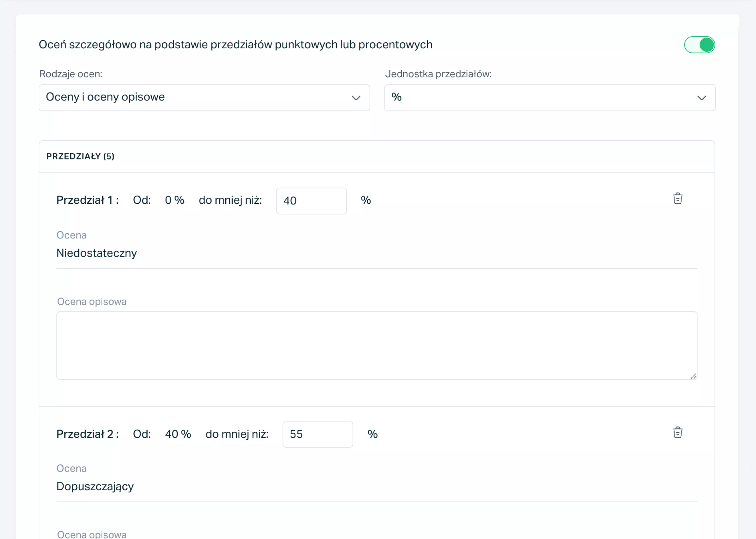Delete Przedział 1 with its trash icon
The height and width of the screenshot is (539, 756).
pyautogui.click(x=677, y=199)
